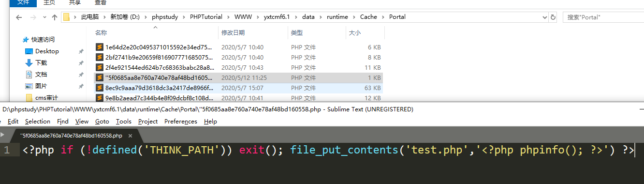Open 文档 folder in quick access

click(41, 75)
